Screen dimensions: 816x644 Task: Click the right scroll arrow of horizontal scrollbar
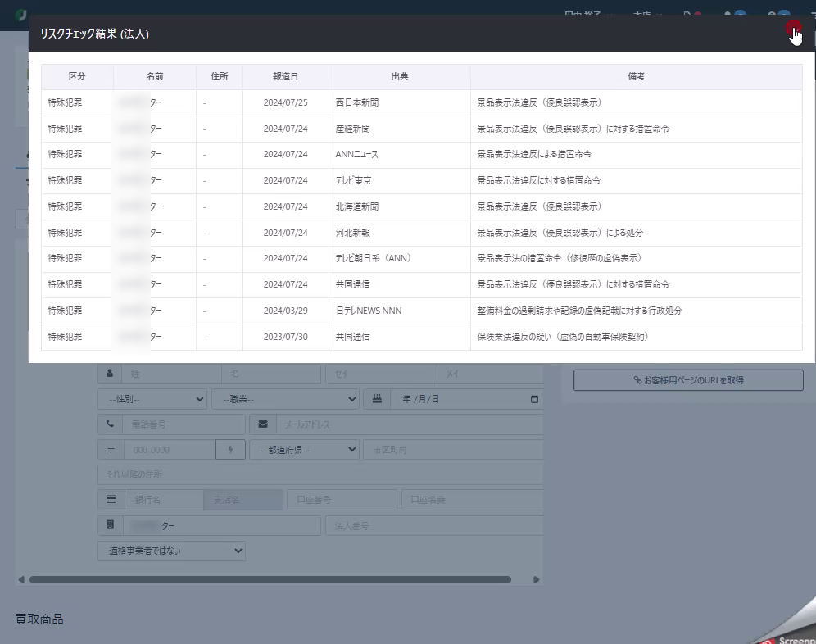click(x=536, y=579)
